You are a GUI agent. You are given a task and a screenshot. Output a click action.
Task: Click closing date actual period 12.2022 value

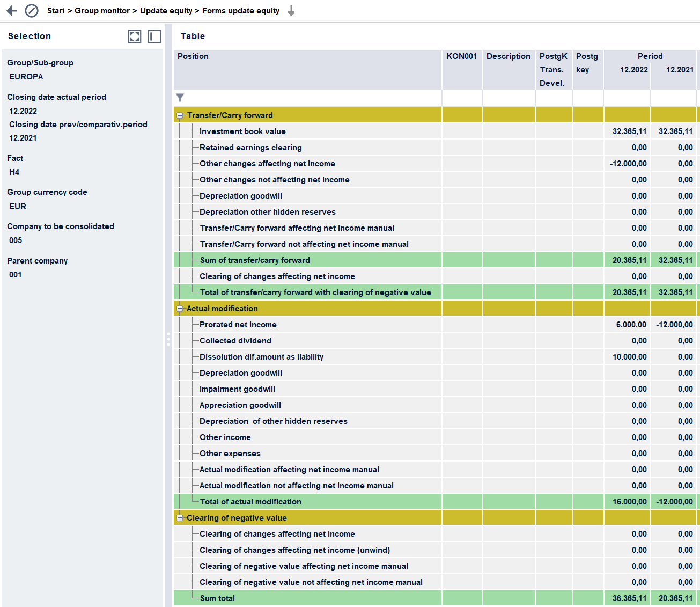23,111
